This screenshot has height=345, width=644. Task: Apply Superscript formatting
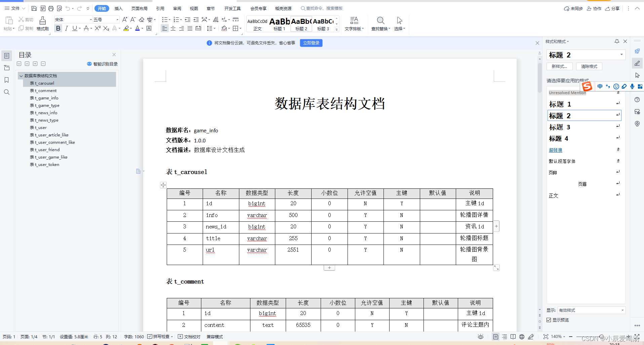pyautogui.click(x=97, y=29)
